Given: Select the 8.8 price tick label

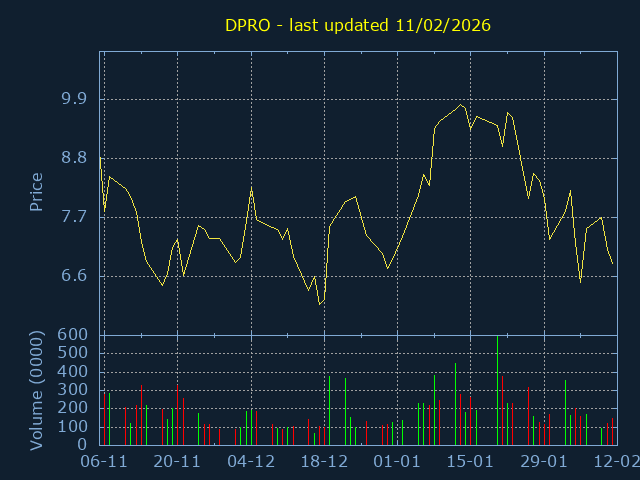Looking at the screenshot, I should point(74,158).
